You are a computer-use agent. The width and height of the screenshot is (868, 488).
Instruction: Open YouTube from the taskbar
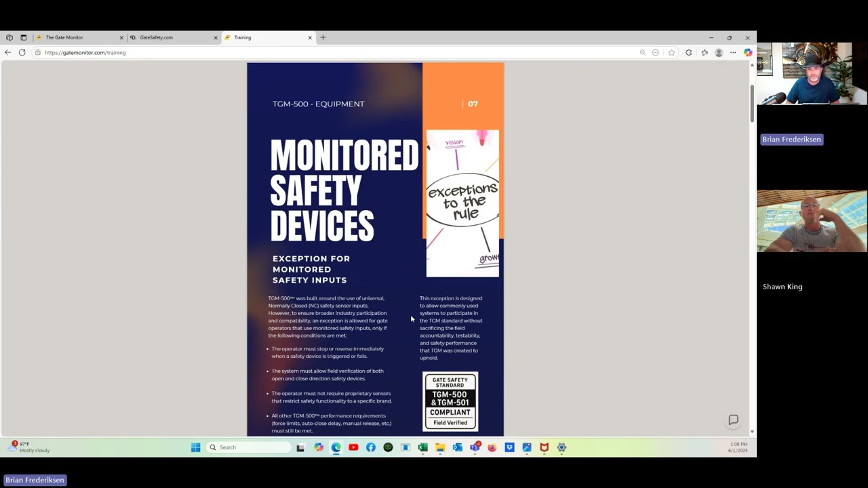pos(353,447)
